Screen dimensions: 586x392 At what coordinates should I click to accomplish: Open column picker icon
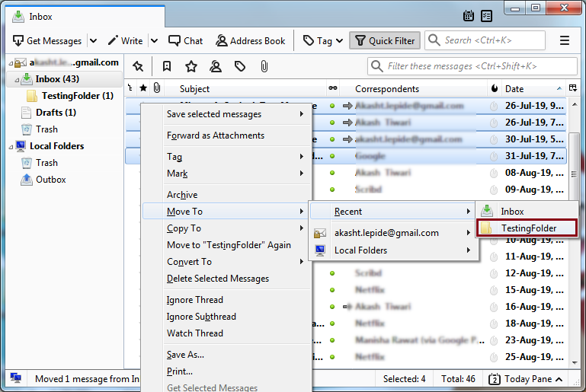(573, 88)
